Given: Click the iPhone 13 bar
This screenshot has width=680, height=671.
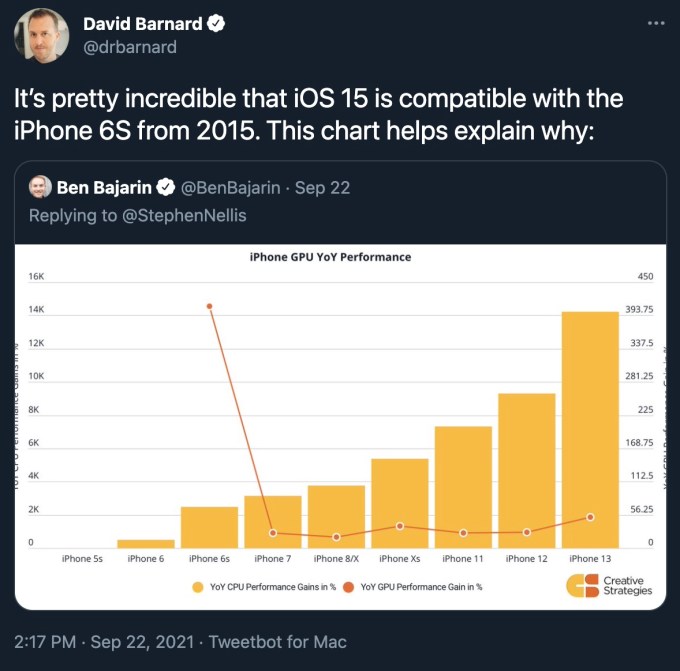Looking at the screenshot, I should pyautogui.click(x=589, y=430).
